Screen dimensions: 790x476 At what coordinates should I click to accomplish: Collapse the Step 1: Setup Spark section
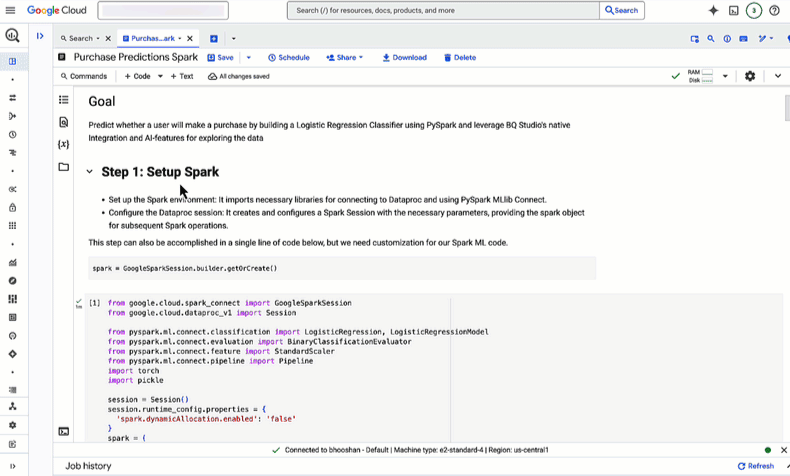[90, 172]
